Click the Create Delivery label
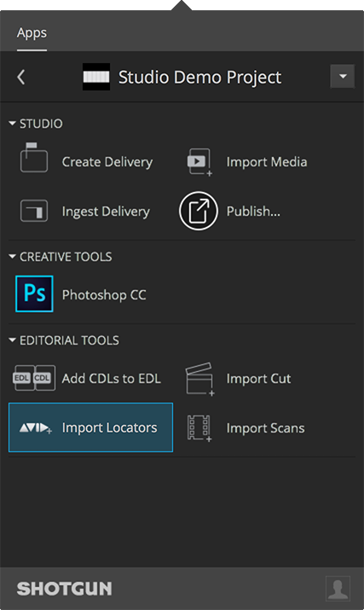The height and width of the screenshot is (610, 364). tap(107, 161)
